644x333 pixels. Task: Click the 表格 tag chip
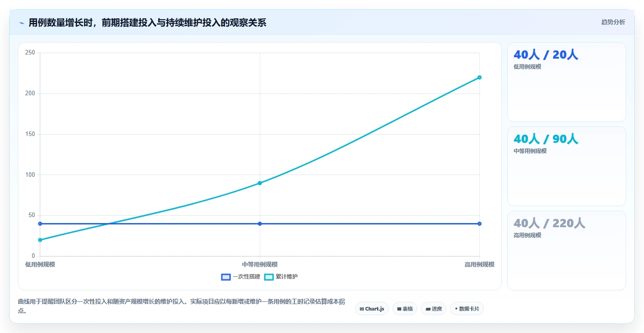coord(405,309)
